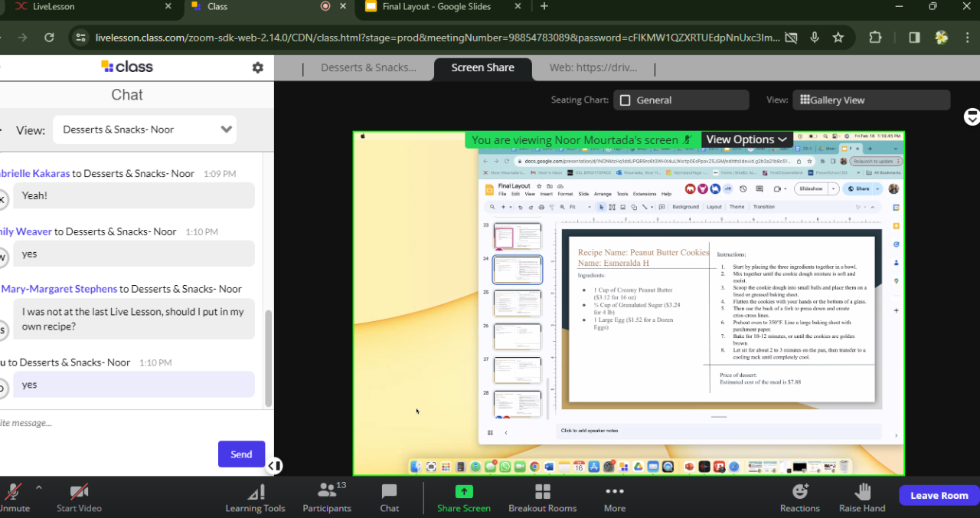Open the chat View recipient dropdown

click(x=145, y=129)
